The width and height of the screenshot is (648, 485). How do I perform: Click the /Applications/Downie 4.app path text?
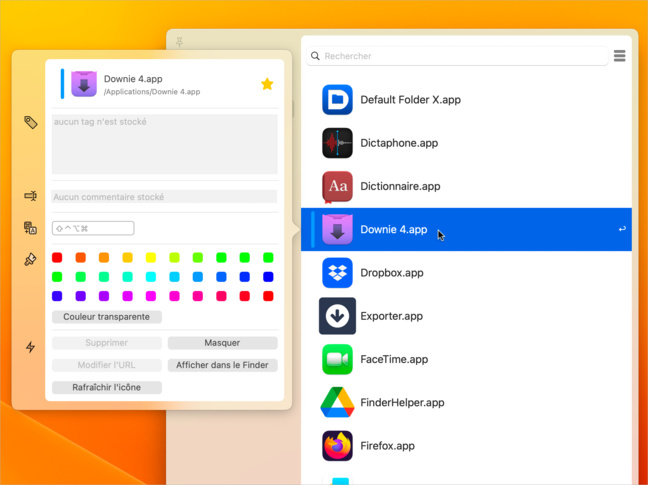[152, 92]
